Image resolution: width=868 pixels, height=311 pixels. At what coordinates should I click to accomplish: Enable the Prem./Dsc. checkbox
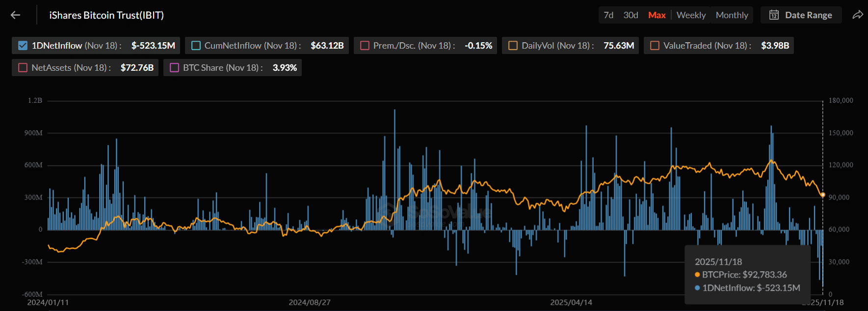pyautogui.click(x=365, y=46)
